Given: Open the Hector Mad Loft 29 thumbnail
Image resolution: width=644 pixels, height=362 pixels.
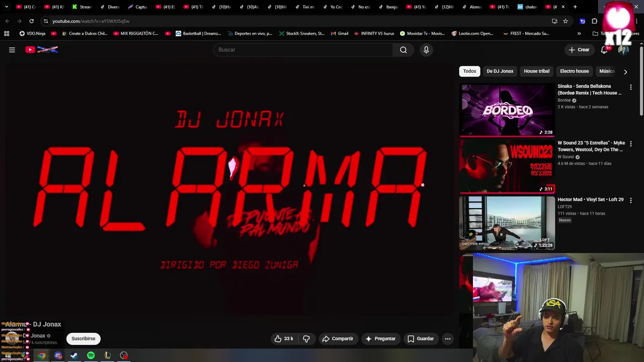Looking at the screenshot, I should [507, 223].
